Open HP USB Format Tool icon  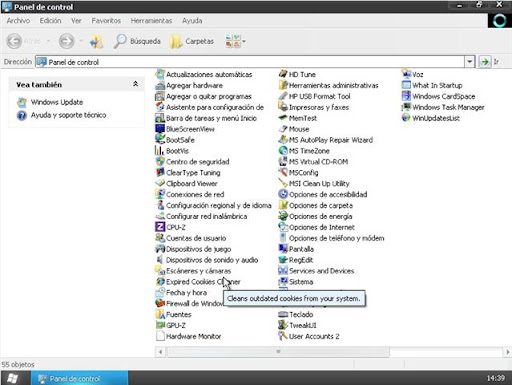pos(283,96)
